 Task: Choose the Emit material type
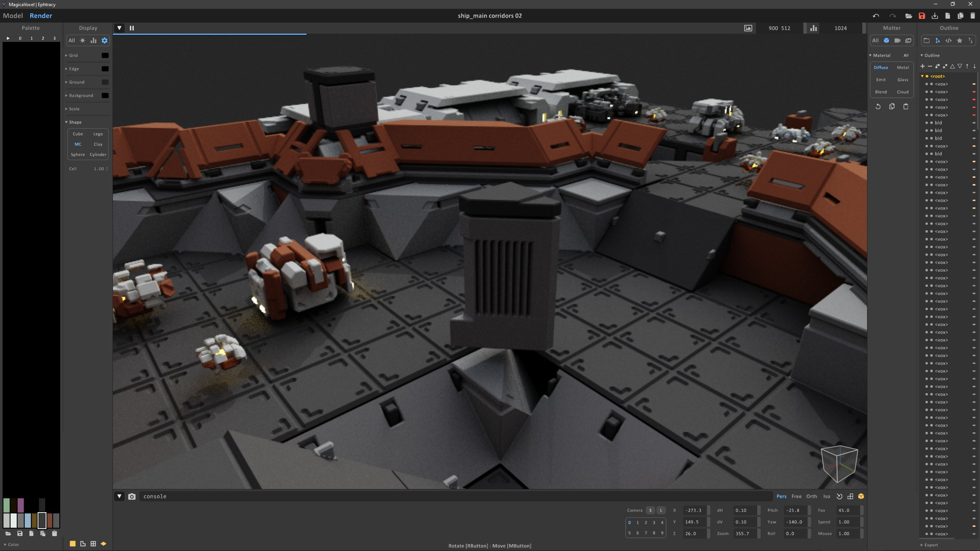pos(881,80)
